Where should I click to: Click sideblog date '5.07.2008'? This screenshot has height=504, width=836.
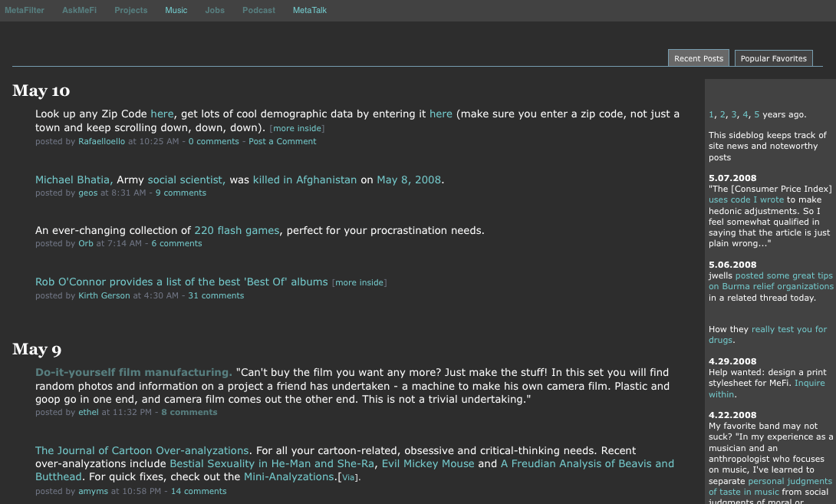(732, 178)
